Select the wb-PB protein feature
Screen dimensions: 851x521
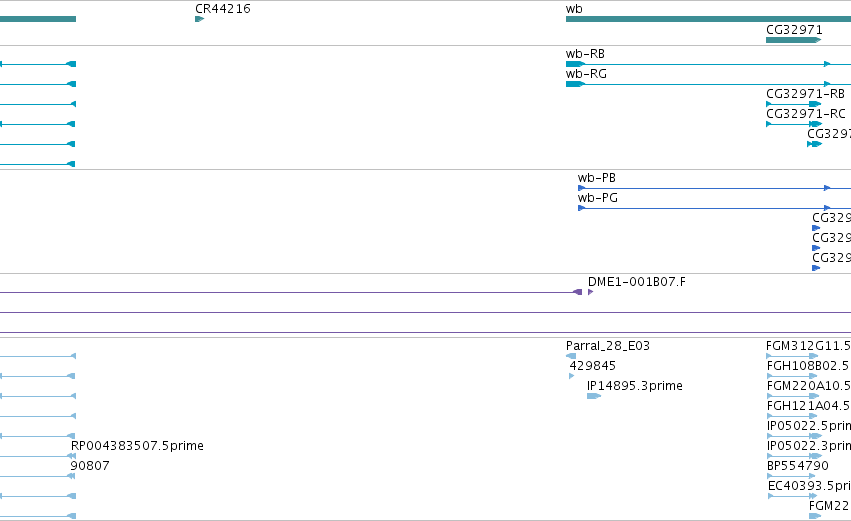pyautogui.click(x=714, y=188)
